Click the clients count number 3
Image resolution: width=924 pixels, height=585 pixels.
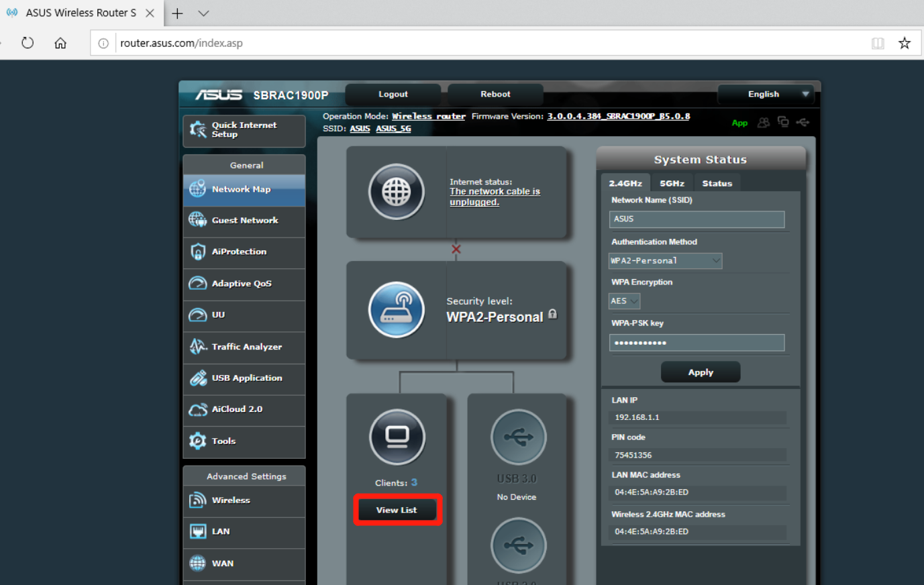click(414, 482)
